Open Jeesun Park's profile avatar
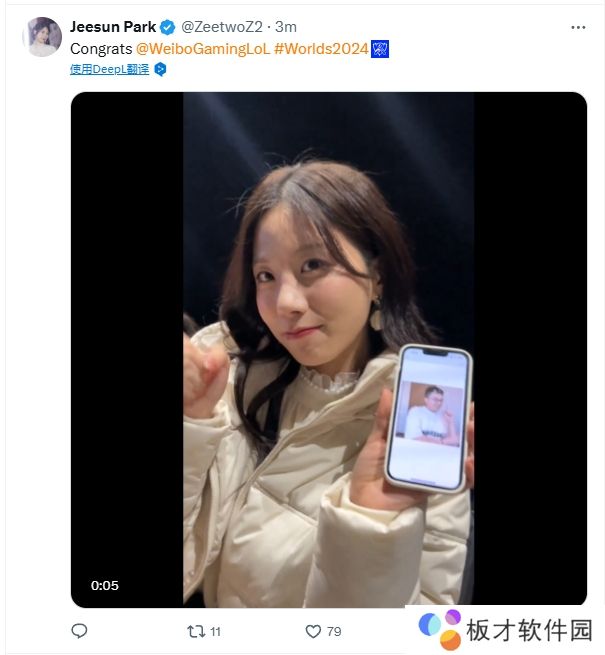The image size is (605, 655). [42, 37]
